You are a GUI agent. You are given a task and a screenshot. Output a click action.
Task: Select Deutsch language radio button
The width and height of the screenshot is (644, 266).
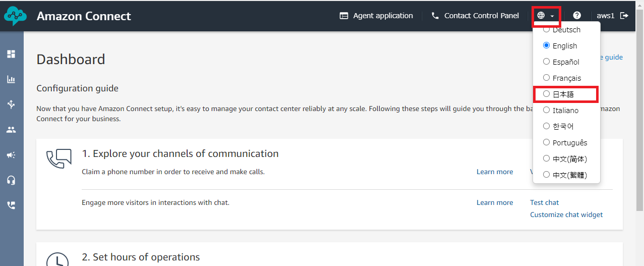click(x=546, y=29)
